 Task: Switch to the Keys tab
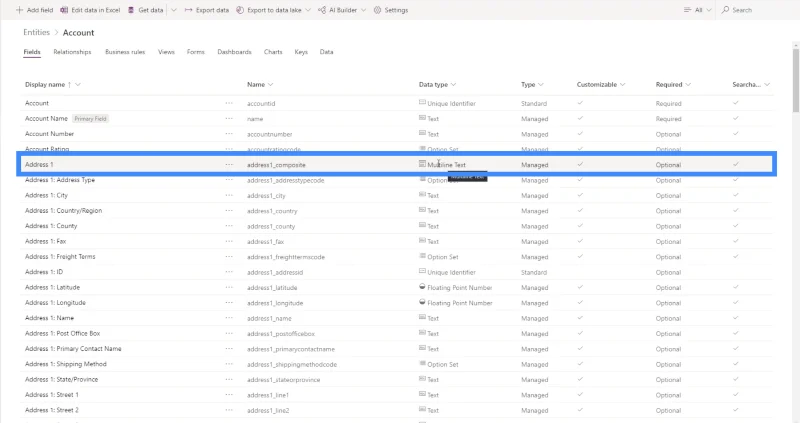301,52
